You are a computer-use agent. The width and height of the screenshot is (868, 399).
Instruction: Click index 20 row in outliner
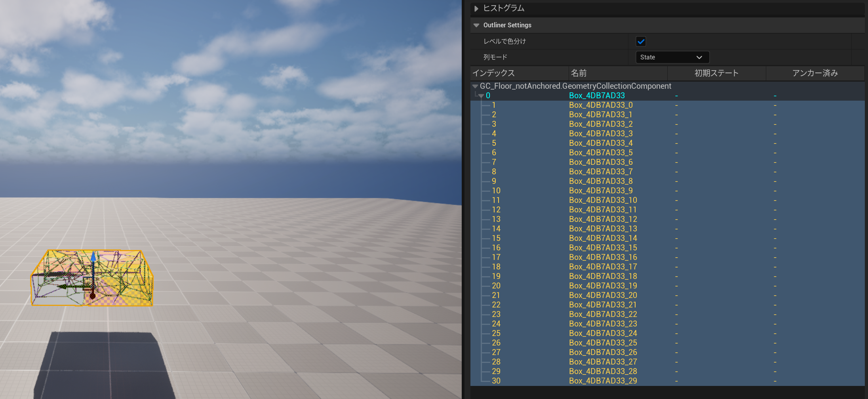pyautogui.click(x=496, y=286)
